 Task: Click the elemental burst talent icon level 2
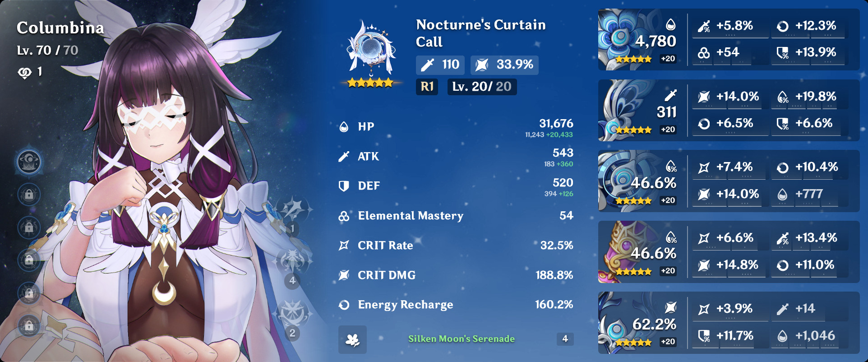tap(294, 315)
